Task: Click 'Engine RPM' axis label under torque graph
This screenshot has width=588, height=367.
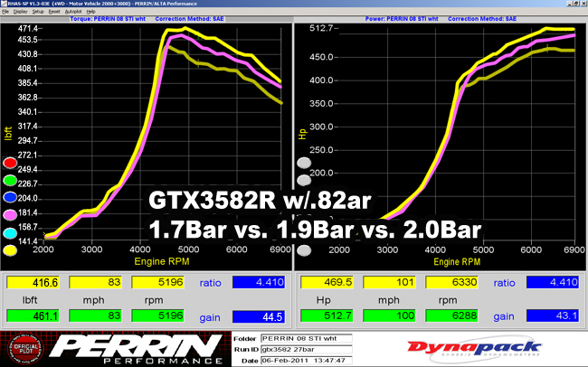Action: (x=162, y=261)
